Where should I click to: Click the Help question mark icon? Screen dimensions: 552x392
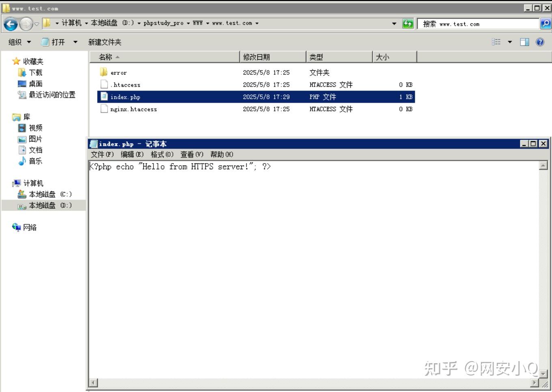[x=540, y=42]
